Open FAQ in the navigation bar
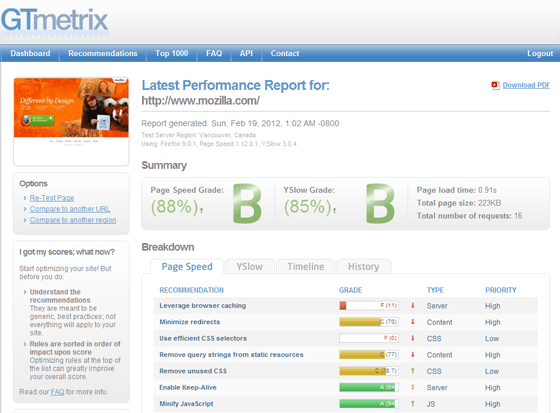 tap(214, 53)
